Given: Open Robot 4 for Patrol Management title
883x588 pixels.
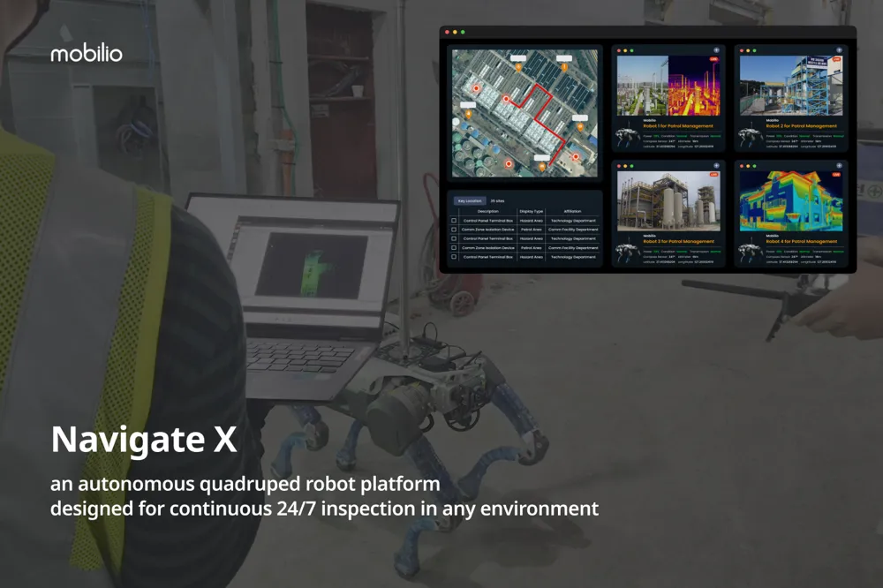Looking at the screenshot, I should click(x=801, y=241).
